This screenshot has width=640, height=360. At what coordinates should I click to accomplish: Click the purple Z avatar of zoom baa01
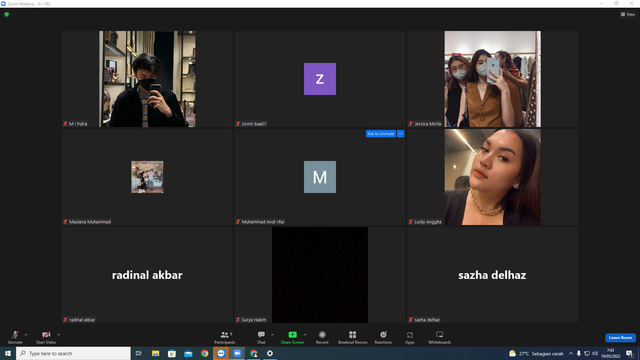pyautogui.click(x=320, y=79)
